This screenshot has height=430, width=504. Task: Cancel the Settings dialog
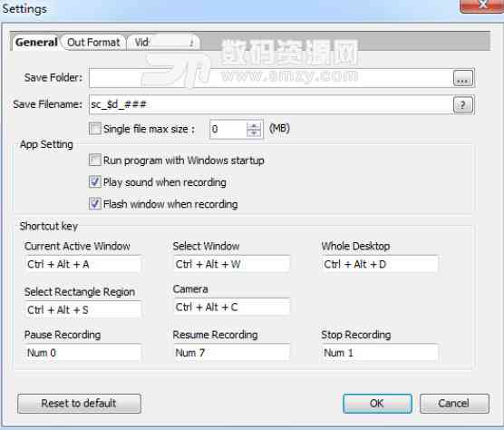454,404
